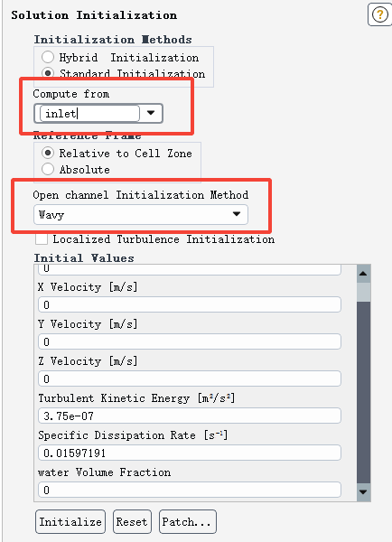The height and width of the screenshot is (542, 392).
Task: Click the water Volume Fraction field
Action: pos(190,490)
